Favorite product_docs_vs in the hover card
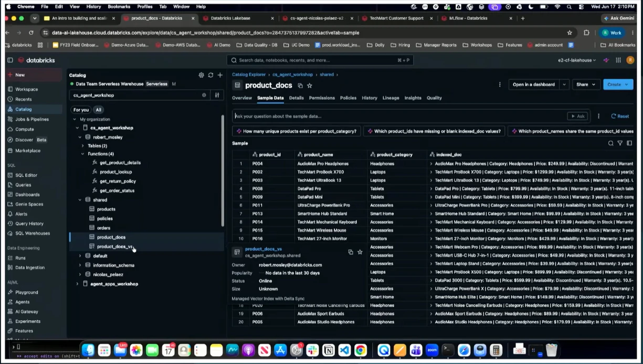 pyautogui.click(x=360, y=252)
